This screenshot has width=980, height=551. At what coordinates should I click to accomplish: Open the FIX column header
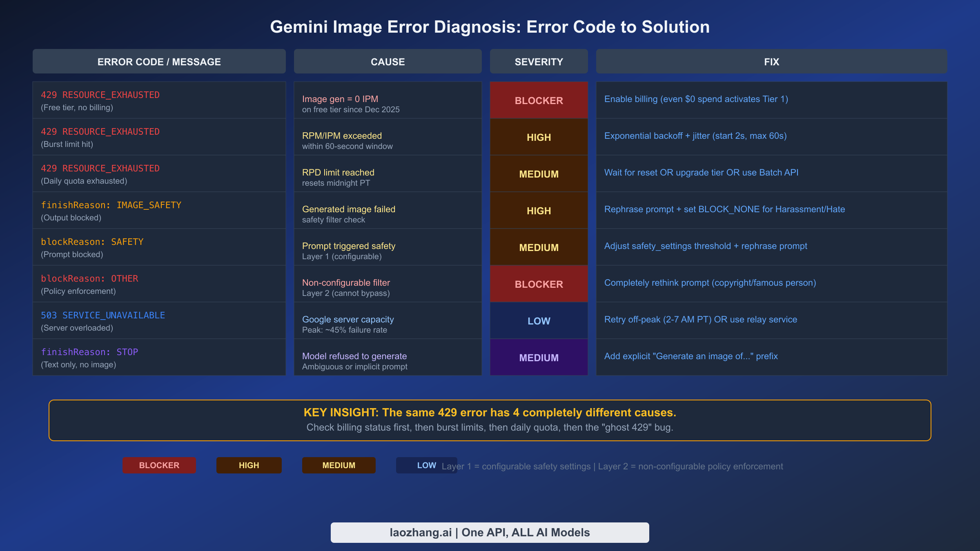771,61
